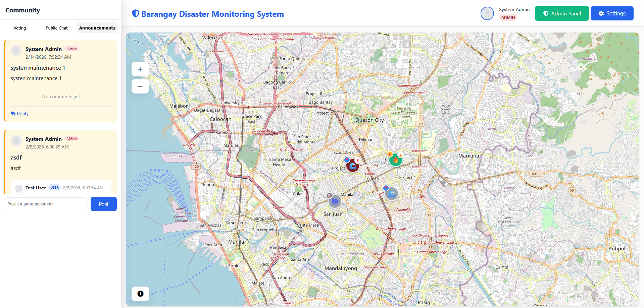Click the 'Test User' commenter name

tap(36, 188)
